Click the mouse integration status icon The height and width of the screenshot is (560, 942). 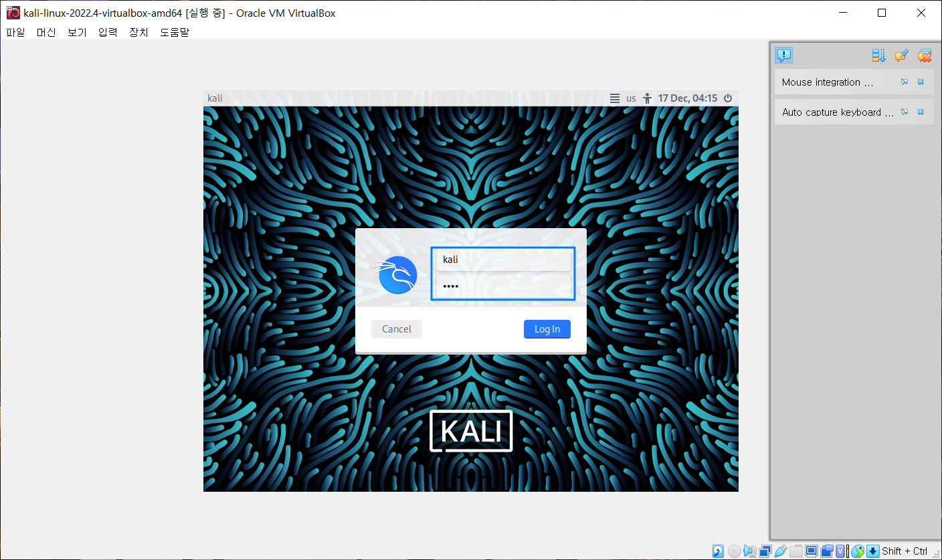(x=858, y=551)
